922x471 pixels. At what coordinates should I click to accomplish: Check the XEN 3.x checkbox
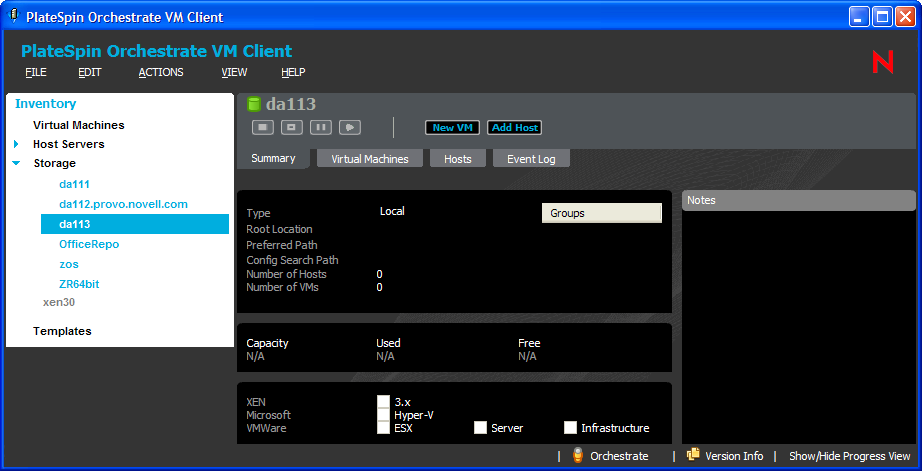pos(383,402)
